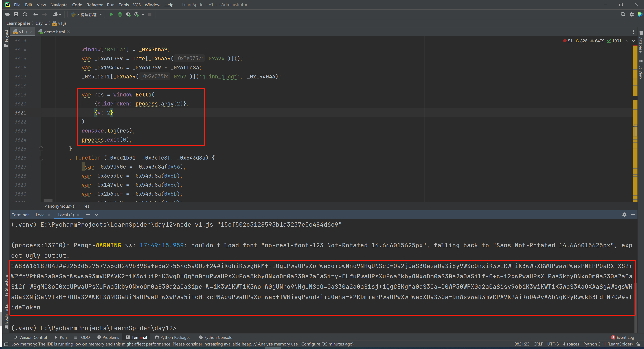This screenshot has width=644, height=349.
Task: Click day12 in breadcrumb path
Action: [41, 23]
